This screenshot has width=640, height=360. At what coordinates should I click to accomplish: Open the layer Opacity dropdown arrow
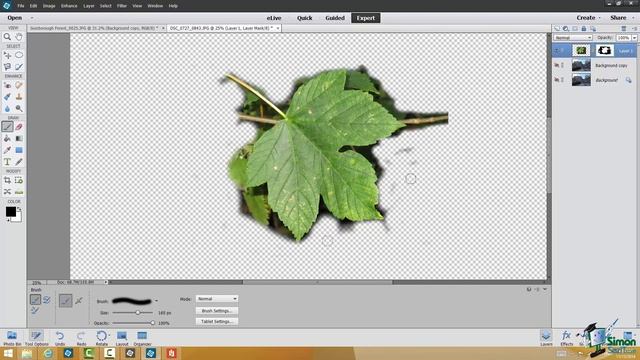(634, 38)
